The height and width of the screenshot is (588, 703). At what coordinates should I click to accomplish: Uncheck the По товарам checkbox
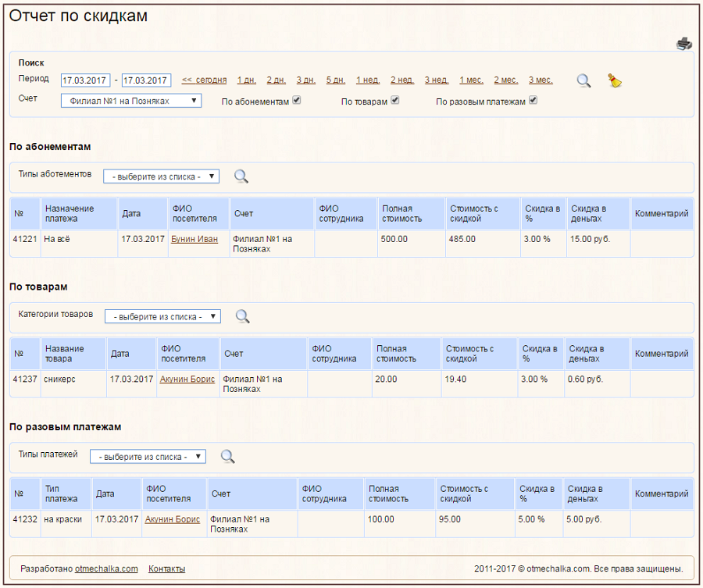point(395,101)
